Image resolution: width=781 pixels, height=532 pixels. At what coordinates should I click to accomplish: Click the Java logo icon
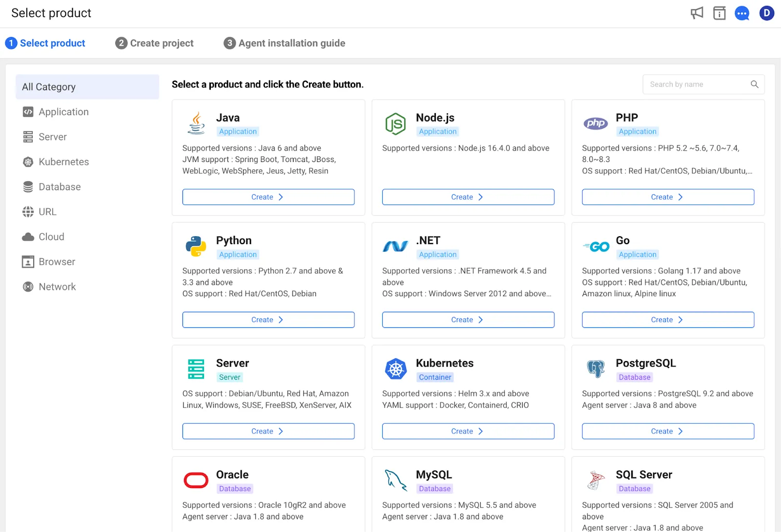point(196,123)
